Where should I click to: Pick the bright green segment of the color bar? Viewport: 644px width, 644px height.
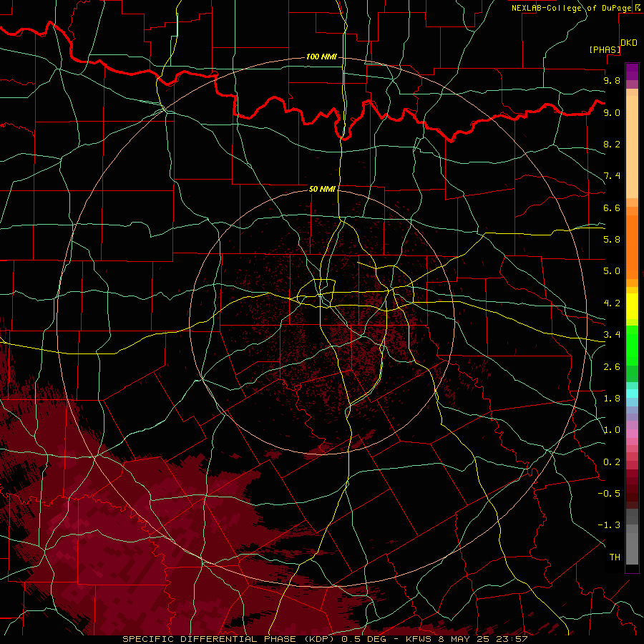(632, 346)
